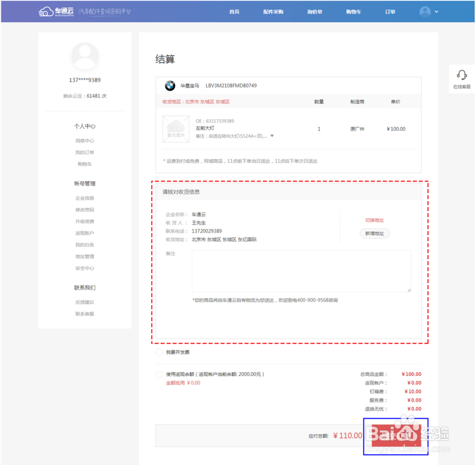The height and width of the screenshot is (465, 476).
Task: Click the 原厂件 manufacturer cell
Action: 357,129
